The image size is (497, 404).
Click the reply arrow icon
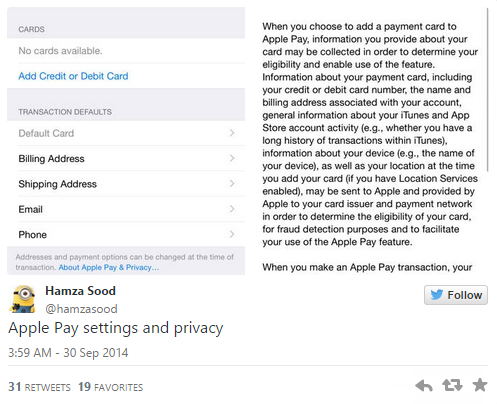click(424, 386)
